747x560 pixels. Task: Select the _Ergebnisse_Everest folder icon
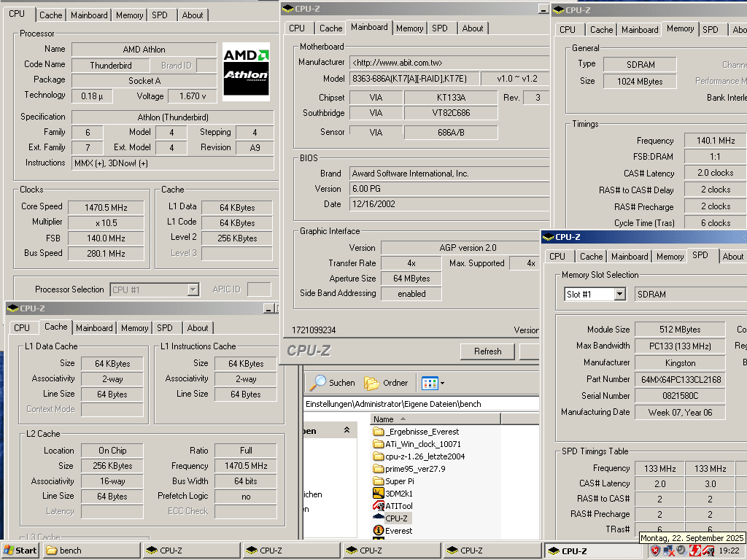click(379, 432)
